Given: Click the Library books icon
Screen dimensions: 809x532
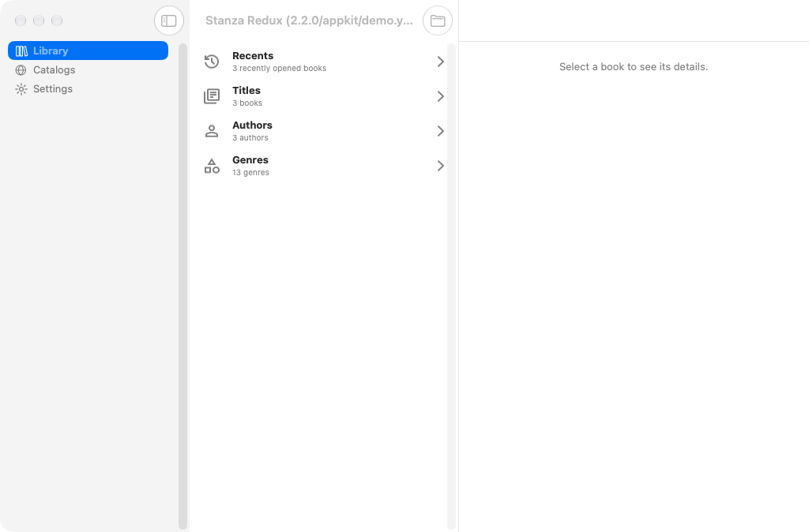Looking at the screenshot, I should pyautogui.click(x=21, y=51).
